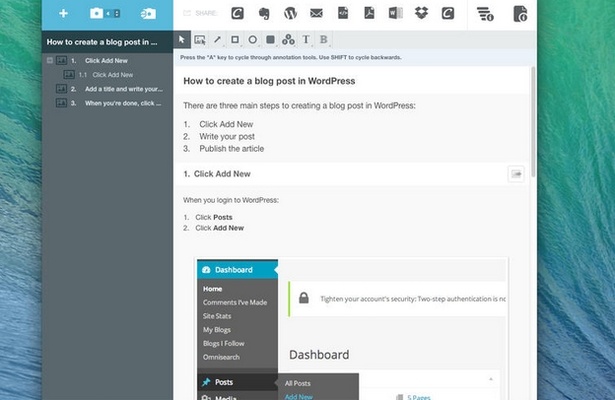This screenshot has height=400, width=615.
Task: Click Omnisearch in embedded WordPress menu
Action: 221,357
